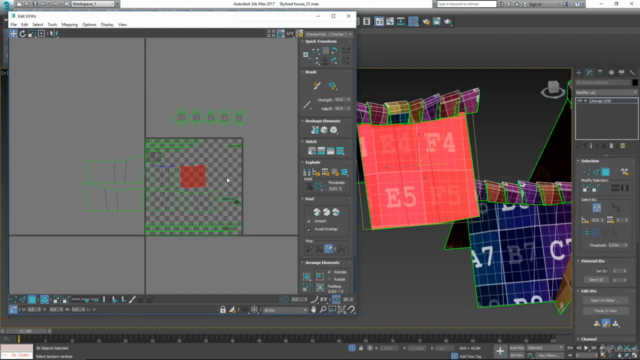640x360 pixels.
Task: Open the Utilities wrench tab
Action: [632, 73]
